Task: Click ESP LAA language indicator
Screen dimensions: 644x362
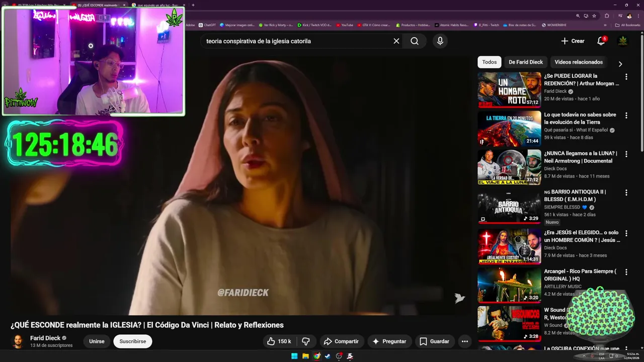Action: pos(602,356)
